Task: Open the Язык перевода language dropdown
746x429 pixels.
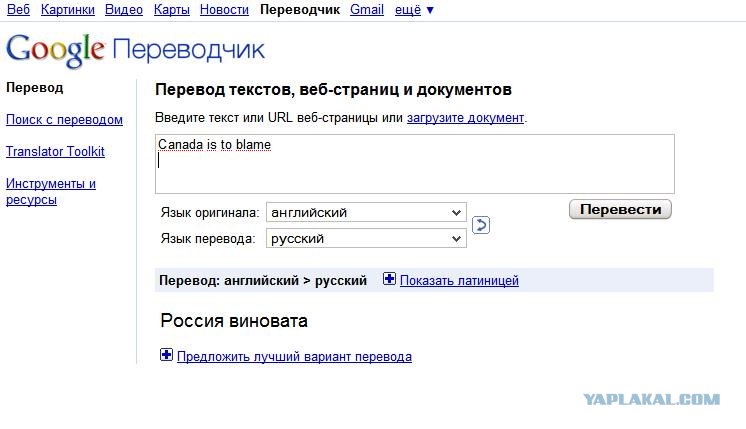Action: [367, 239]
